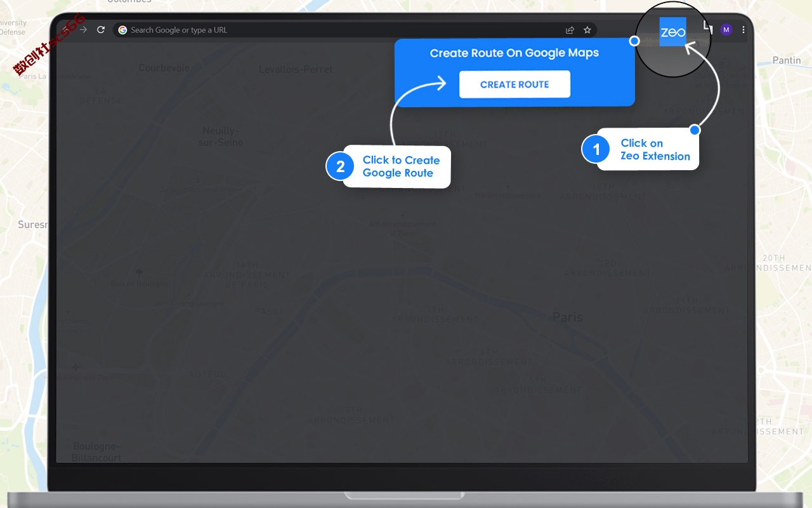
Task: Click the Courbevoie map label
Action: [164, 68]
